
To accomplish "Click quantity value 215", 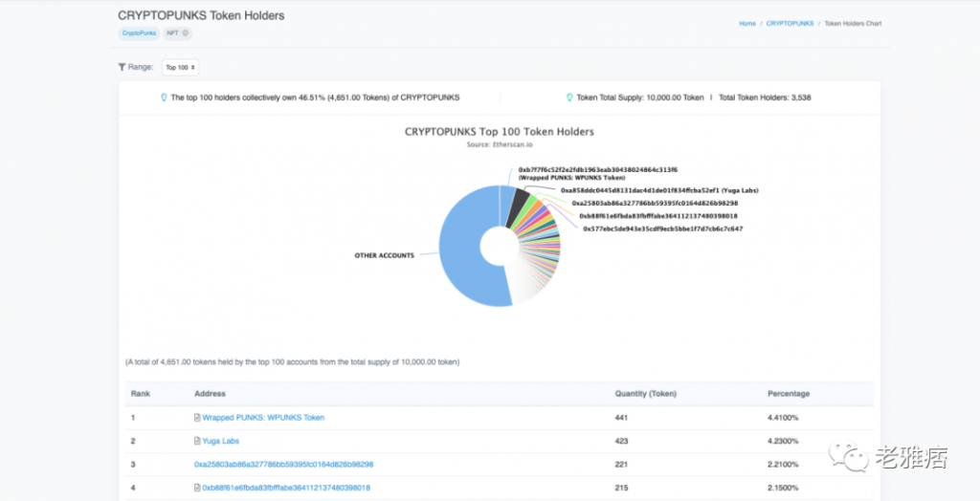I will 621,488.
